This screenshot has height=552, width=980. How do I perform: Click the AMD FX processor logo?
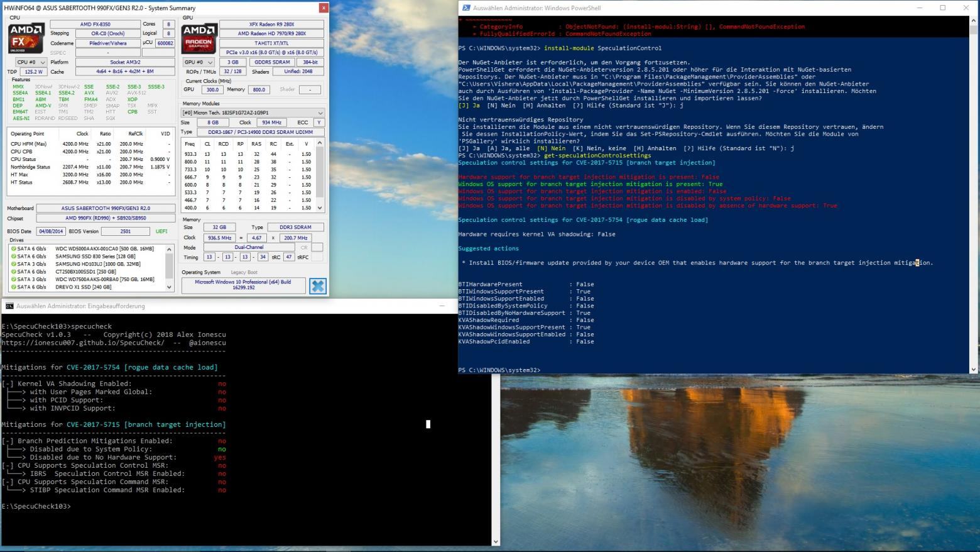pyautogui.click(x=26, y=39)
